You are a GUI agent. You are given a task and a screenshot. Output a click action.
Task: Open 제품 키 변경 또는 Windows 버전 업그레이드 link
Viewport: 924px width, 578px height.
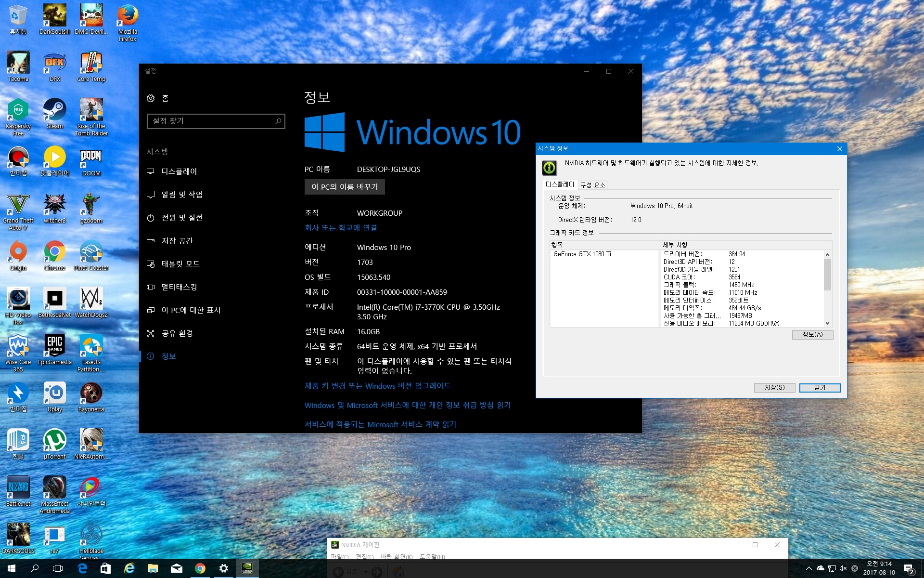pos(377,386)
